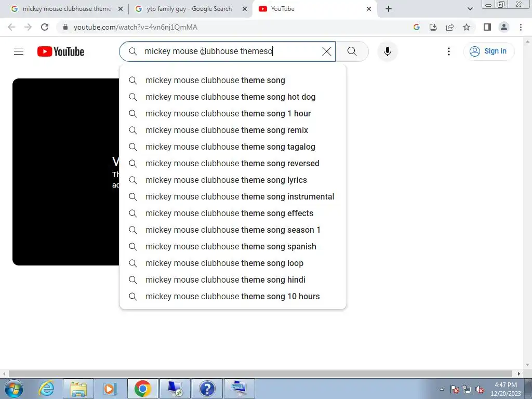
Task: Switch to mickey mouse clubhouse theme tab
Action: [67, 9]
